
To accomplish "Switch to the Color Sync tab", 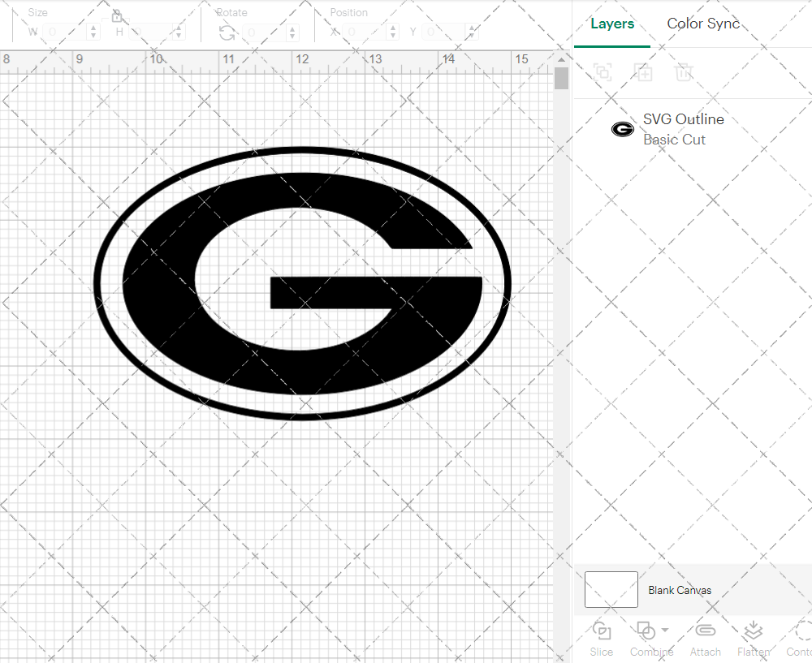I will pyautogui.click(x=703, y=24).
